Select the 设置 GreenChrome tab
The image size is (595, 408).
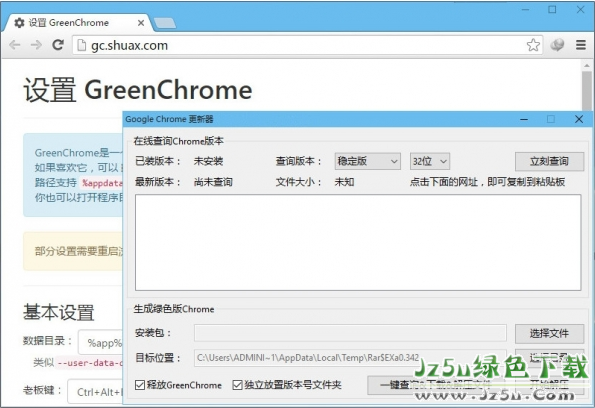tap(78, 23)
